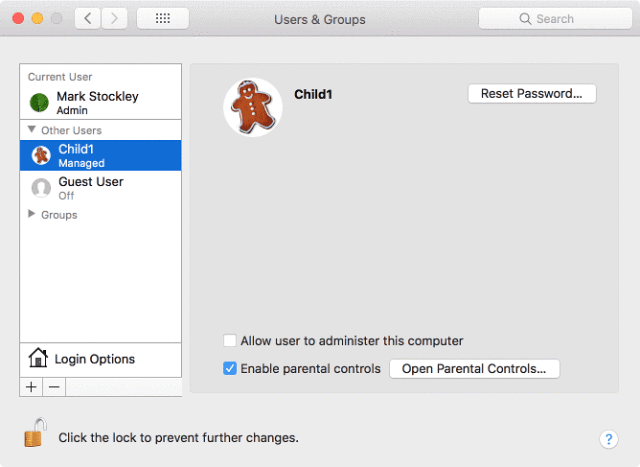Click the Search field
Screen dimensions: 640x467
[x=555, y=19]
